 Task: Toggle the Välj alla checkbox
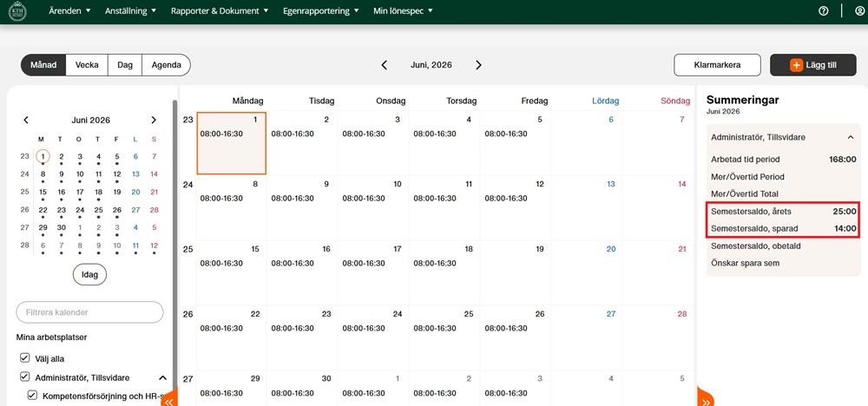(24, 358)
